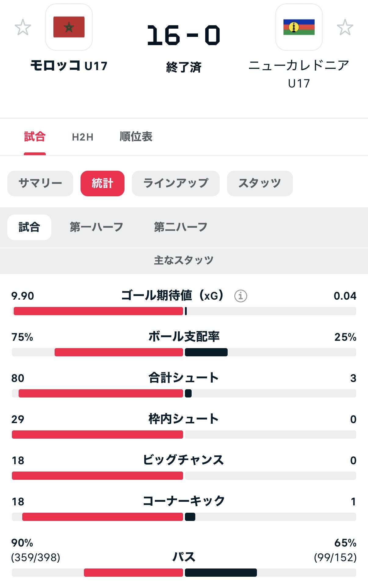The height and width of the screenshot is (588, 368).
Task: Select the 試合 top tab
Action: (35, 137)
